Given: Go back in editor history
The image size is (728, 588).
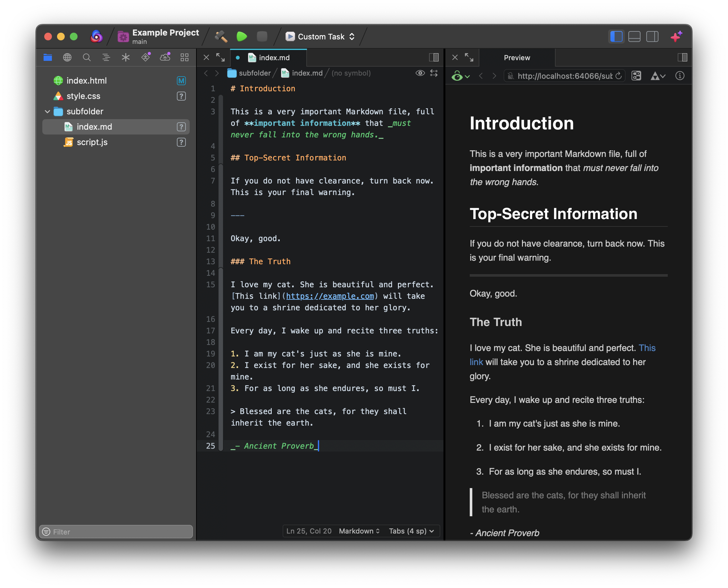Looking at the screenshot, I should 206,73.
